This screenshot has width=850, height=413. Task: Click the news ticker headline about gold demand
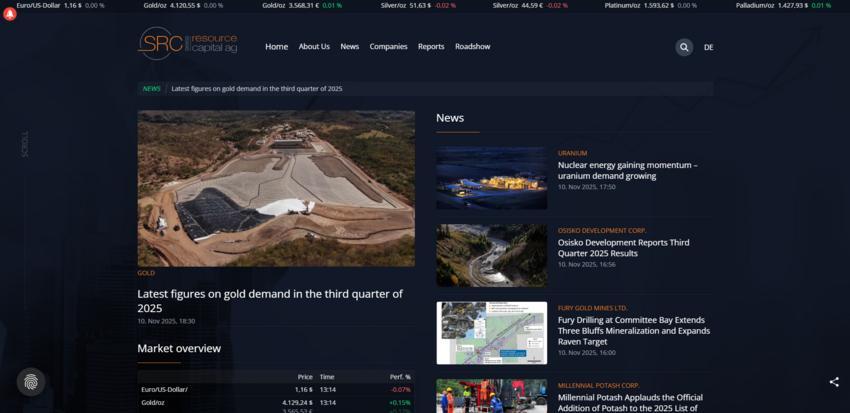[257, 88]
